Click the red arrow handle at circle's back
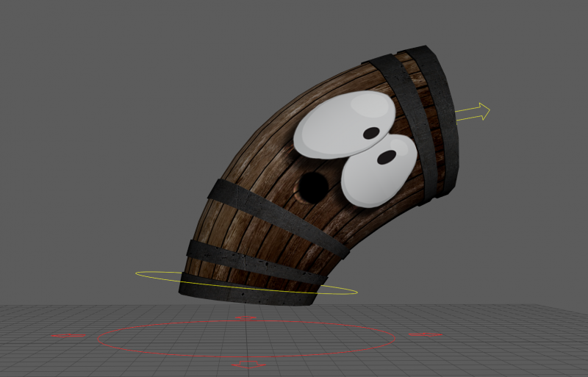This screenshot has height=377, width=588. (x=245, y=318)
